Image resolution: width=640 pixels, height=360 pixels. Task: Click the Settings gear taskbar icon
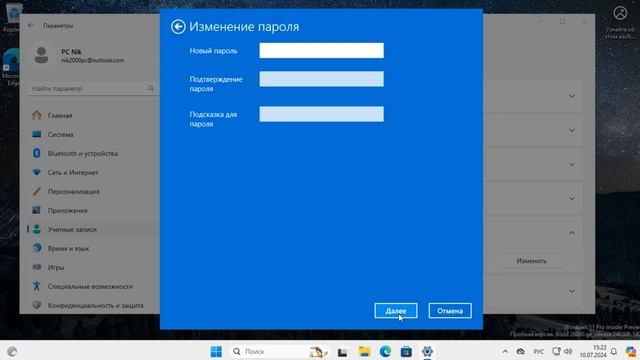coord(427,351)
